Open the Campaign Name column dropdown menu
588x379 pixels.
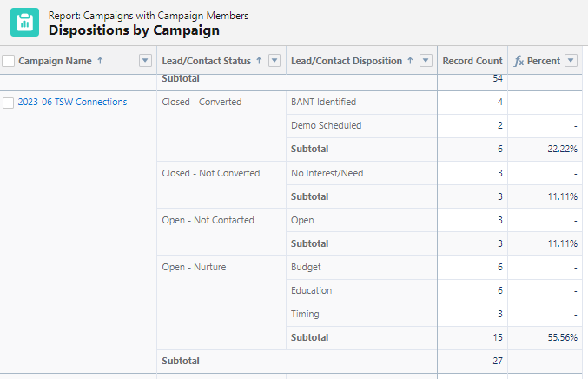(145, 61)
